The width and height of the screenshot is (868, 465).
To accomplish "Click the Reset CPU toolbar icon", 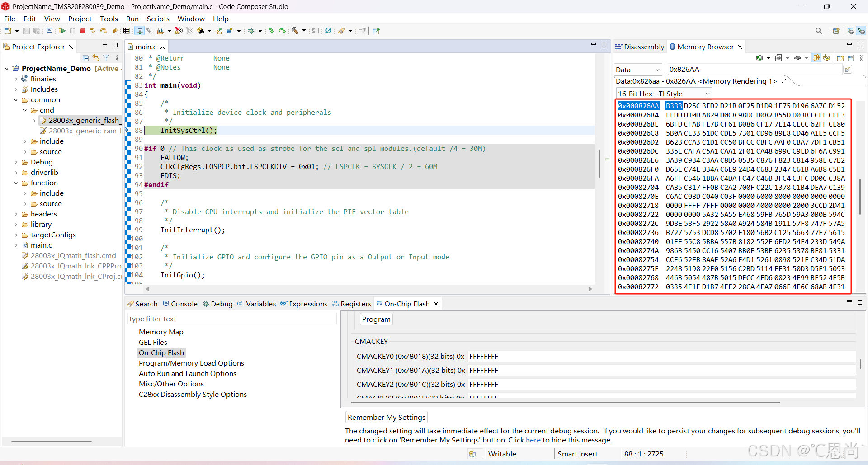I will pyautogui.click(x=200, y=31).
